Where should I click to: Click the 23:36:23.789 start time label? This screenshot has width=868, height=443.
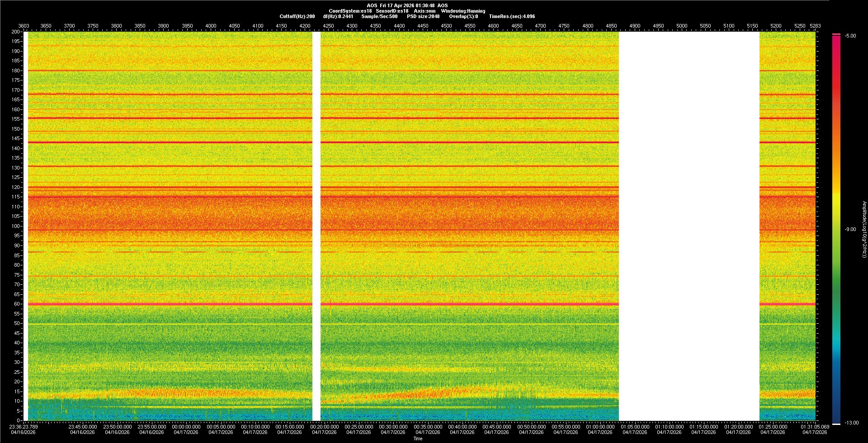[24, 426]
